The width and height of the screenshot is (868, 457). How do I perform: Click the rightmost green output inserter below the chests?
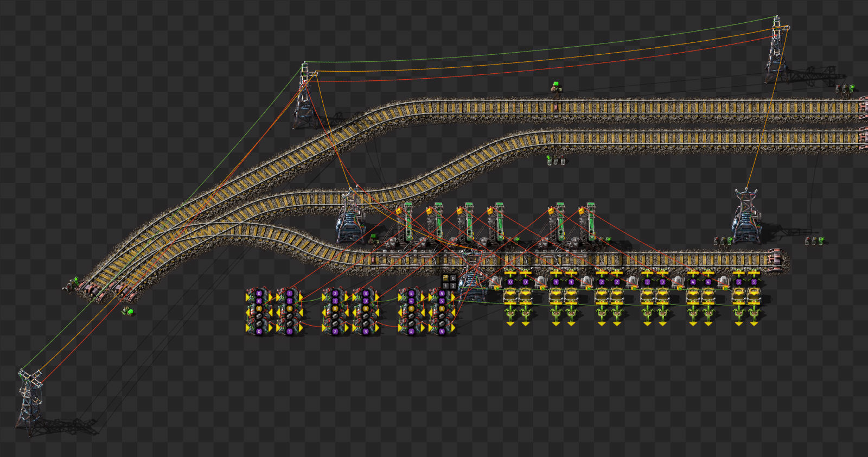point(753,315)
